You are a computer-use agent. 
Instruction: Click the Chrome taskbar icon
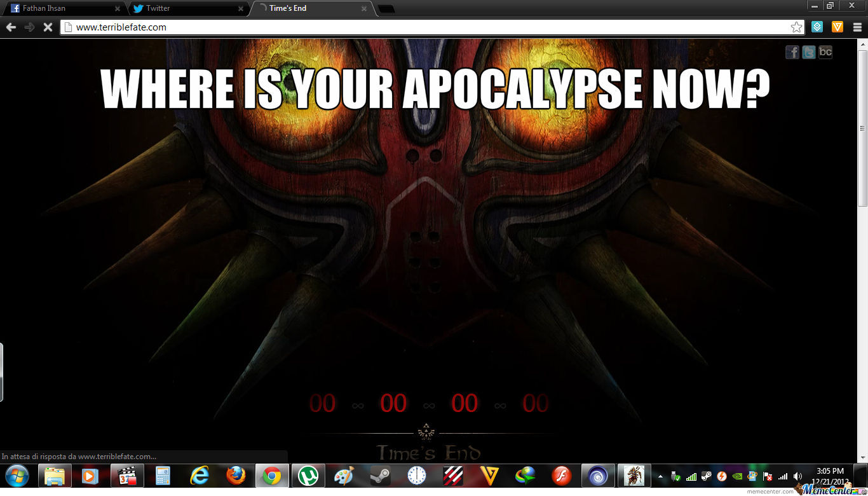pyautogui.click(x=272, y=476)
